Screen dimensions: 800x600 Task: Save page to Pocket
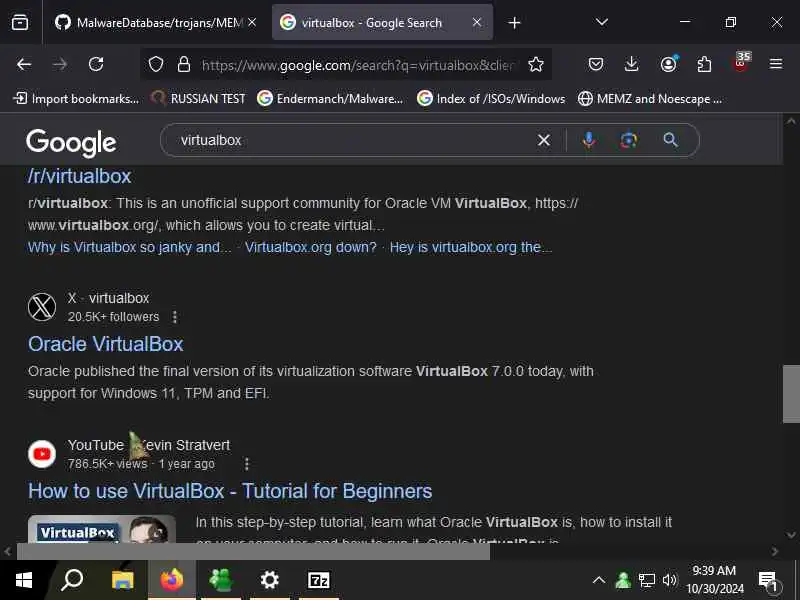click(596, 64)
